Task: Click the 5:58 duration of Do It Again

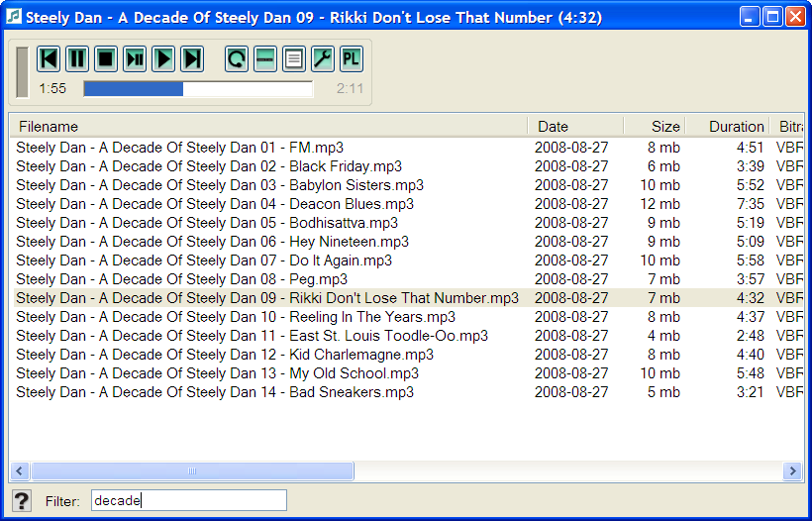Action: tap(751, 260)
